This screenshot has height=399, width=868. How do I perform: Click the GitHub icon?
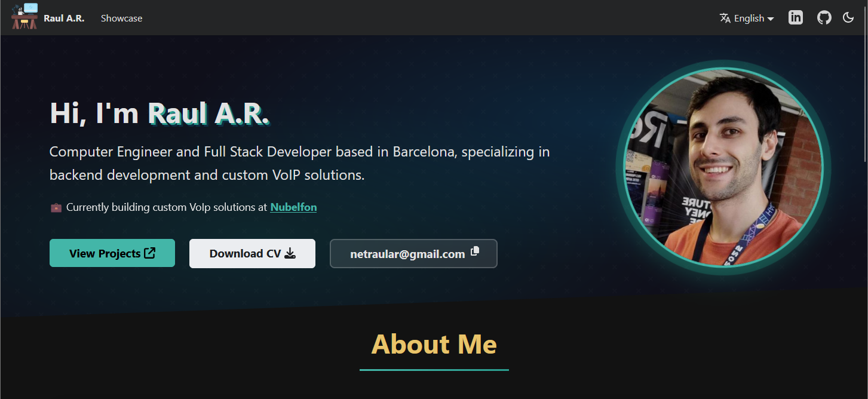824,17
